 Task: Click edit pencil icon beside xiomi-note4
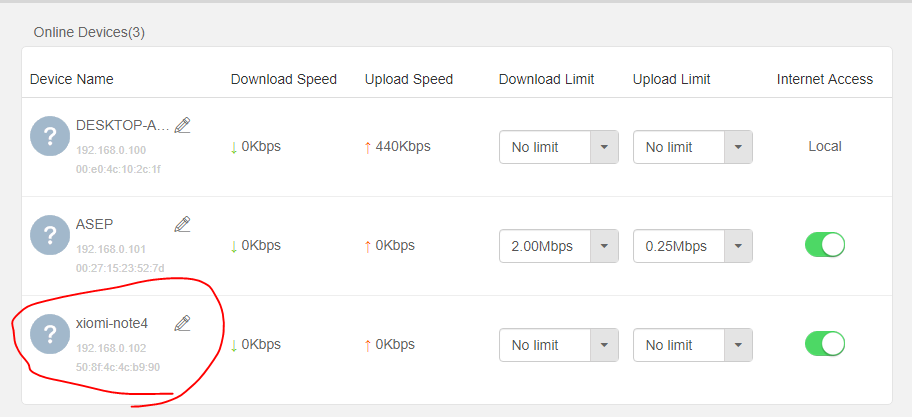pyautogui.click(x=182, y=322)
